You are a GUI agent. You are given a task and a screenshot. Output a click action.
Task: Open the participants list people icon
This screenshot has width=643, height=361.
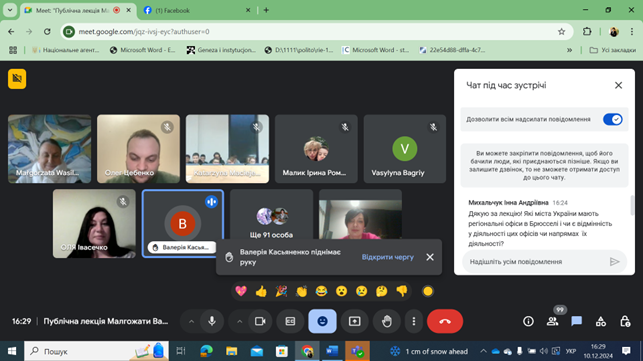pos(552,321)
